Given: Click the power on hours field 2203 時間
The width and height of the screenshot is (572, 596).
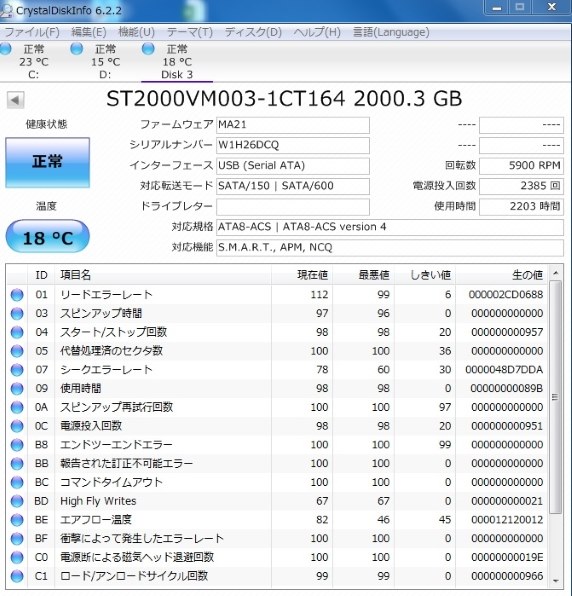Looking at the screenshot, I should (521, 207).
